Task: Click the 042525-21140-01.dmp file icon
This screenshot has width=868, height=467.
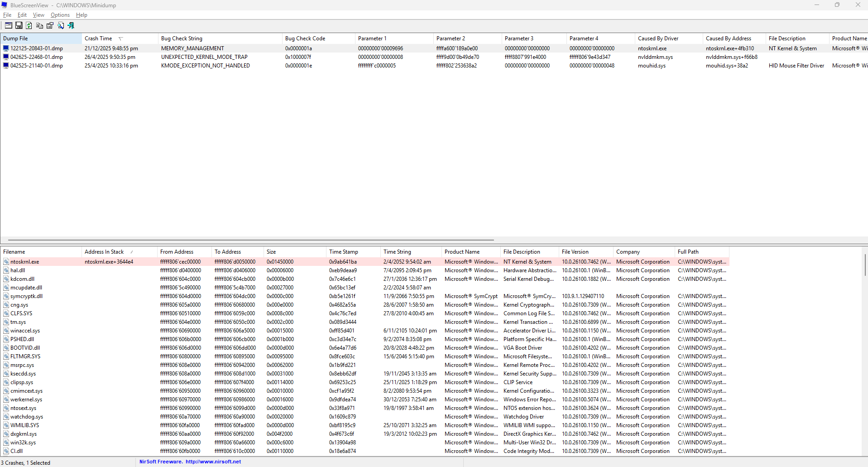Action: click(x=6, y=66)
